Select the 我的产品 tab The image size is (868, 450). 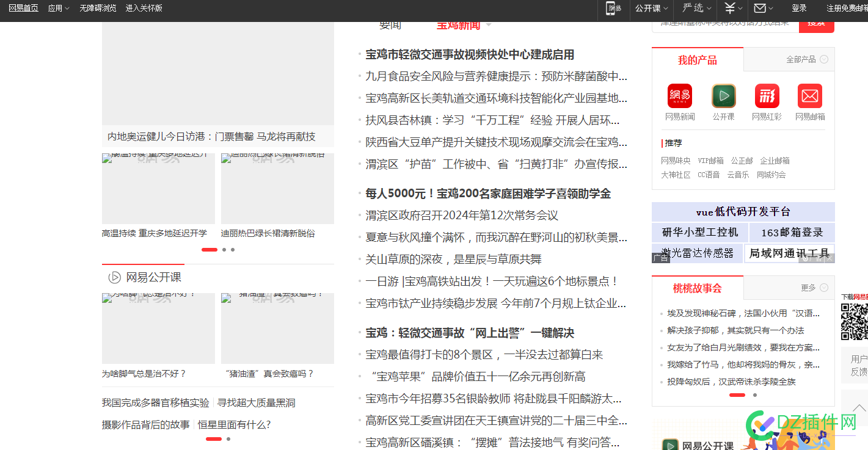[698, 60]
